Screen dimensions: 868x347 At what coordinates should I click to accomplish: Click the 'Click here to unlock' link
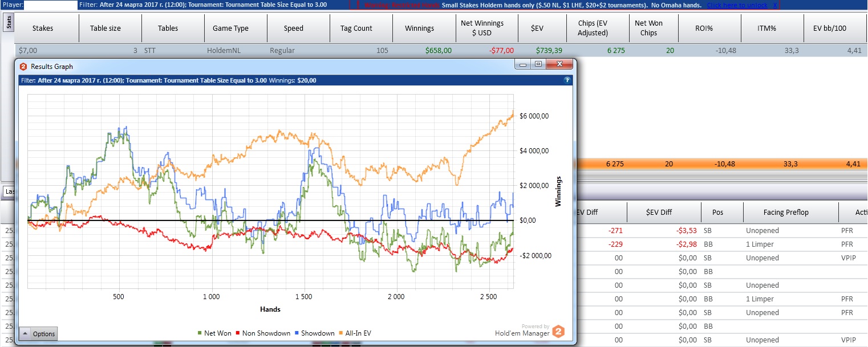point(737,5)
